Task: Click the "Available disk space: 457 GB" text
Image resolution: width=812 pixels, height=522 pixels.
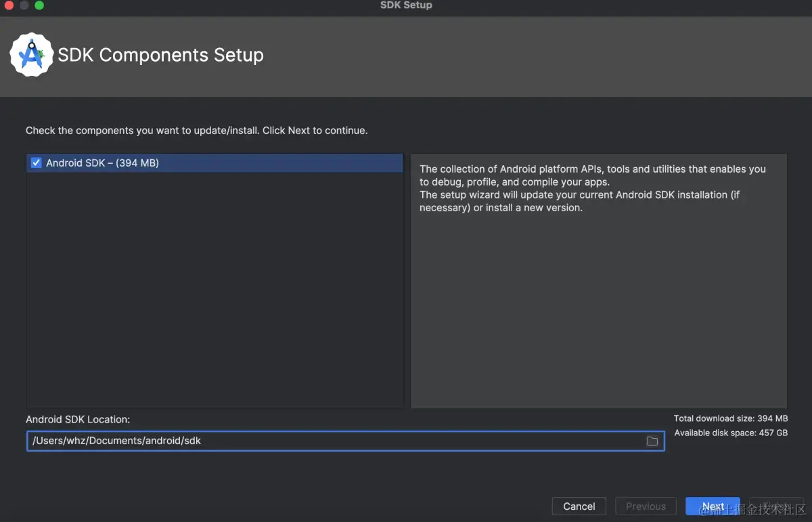Action: click(731, 433)
